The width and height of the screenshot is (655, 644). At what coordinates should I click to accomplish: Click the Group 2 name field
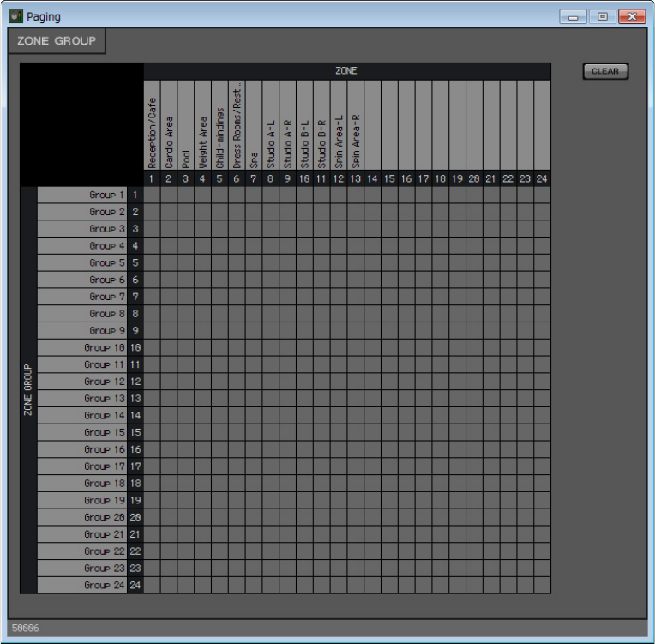pos(82,212)
